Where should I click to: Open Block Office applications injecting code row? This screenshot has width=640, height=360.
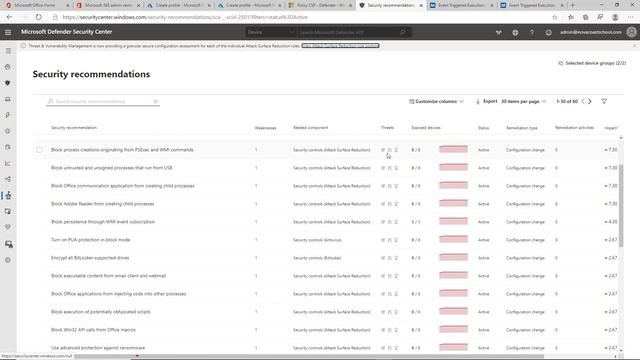pyautogui.click(x=118, y=293)
